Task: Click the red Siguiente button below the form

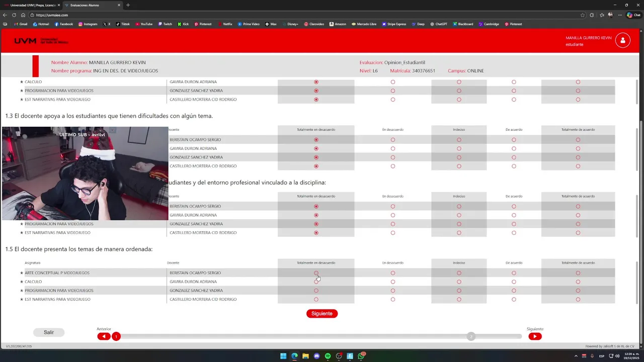Action: (x=322, y=314)
